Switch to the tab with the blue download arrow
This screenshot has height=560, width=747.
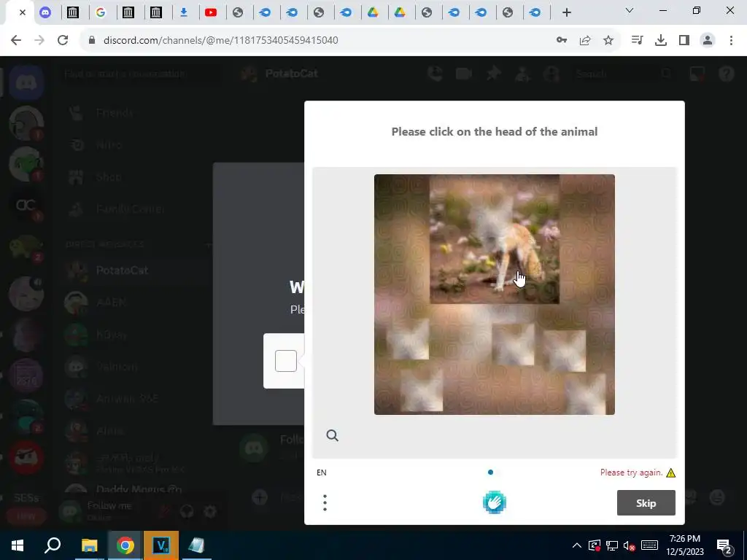point(183,12)
